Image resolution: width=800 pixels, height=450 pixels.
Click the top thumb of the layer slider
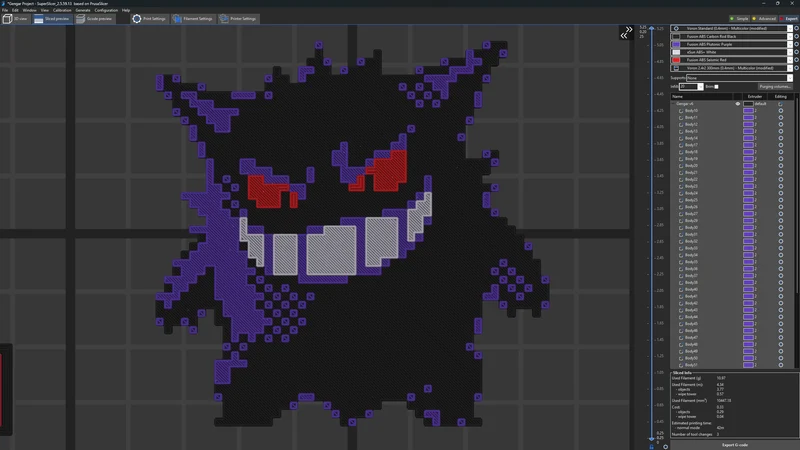pos(652,29)
